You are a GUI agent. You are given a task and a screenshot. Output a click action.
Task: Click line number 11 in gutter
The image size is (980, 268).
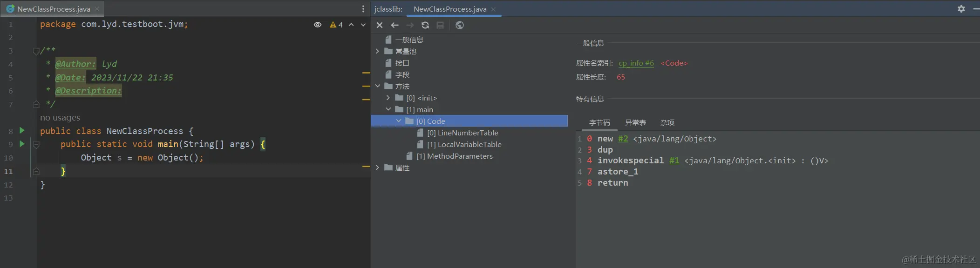[x=8, y=171]
